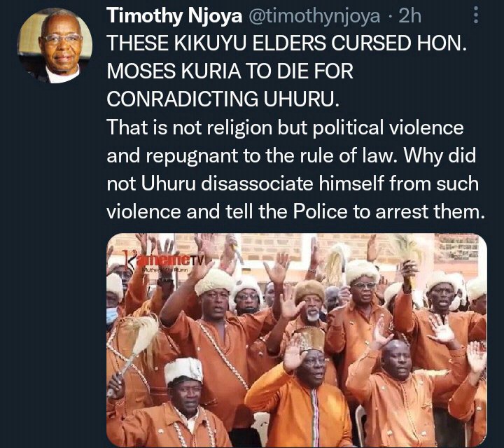Click the Timothy Njoya display name
The width and height of the screenshot is (504, 448).
tap(174, 15)
